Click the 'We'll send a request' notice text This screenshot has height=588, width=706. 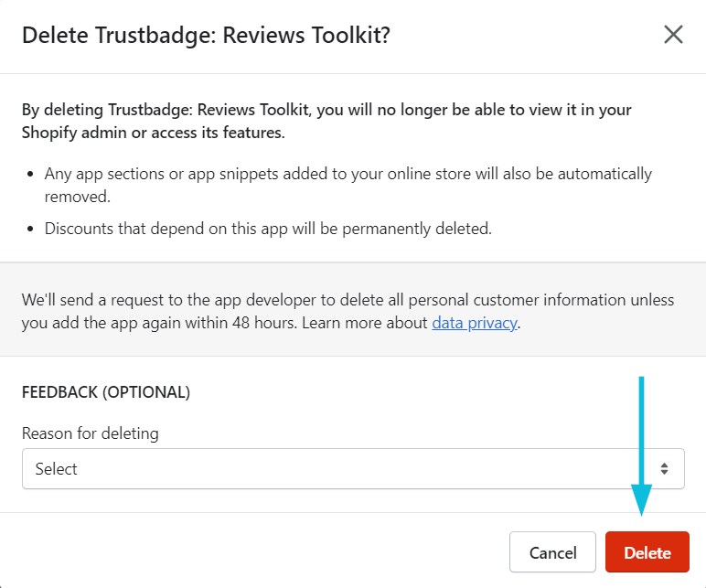(348, 311)
